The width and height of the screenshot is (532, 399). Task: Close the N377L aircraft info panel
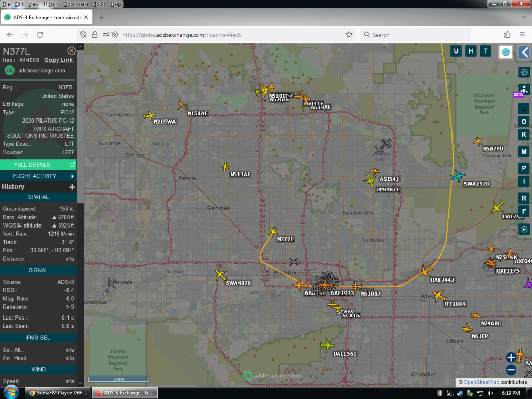pyautogui.click(x=71, y=51)
